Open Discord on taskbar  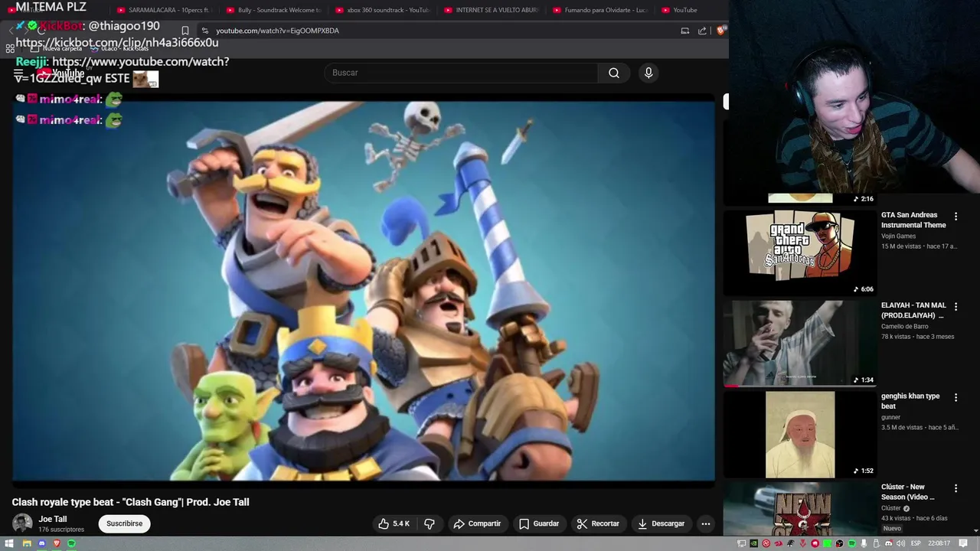point(42,543)
